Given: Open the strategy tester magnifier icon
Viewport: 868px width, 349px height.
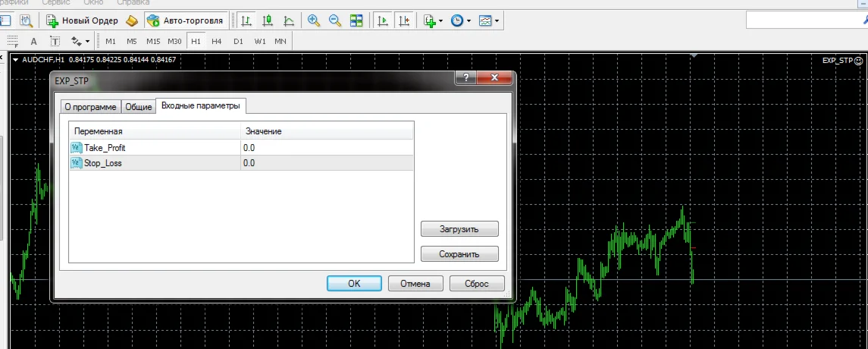Looking at the screenshot, I should point(26,21).
